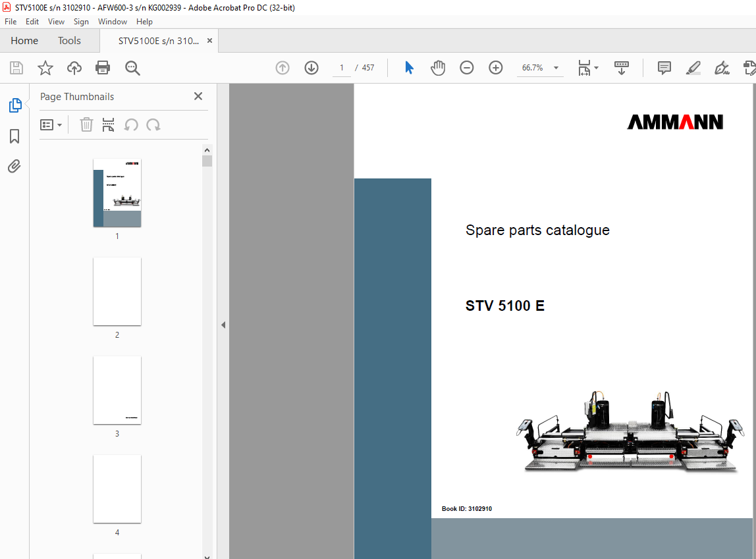
Task: Open the Find text magnifier tool
Action: 132,68
